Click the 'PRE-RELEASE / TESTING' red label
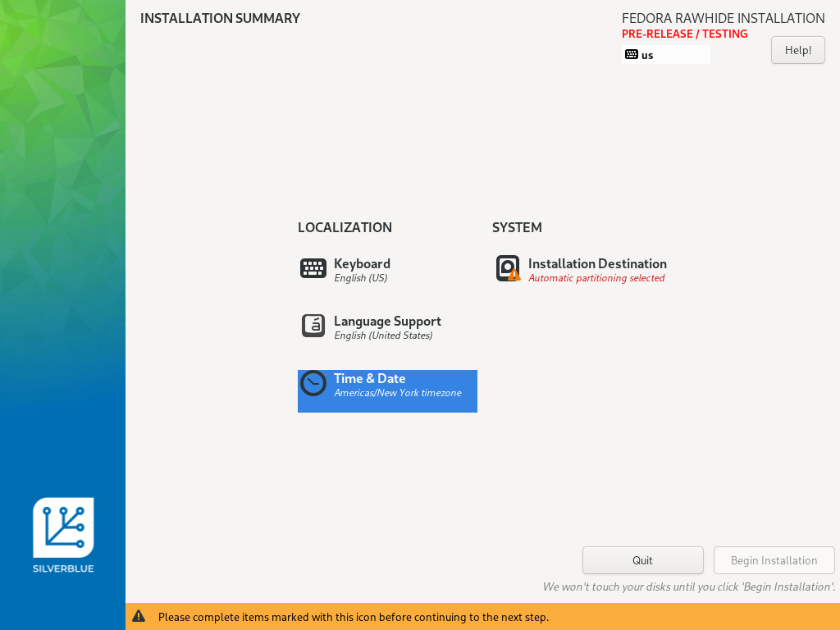Viewport: 840px width, 630px height. (x=685, y=34)
